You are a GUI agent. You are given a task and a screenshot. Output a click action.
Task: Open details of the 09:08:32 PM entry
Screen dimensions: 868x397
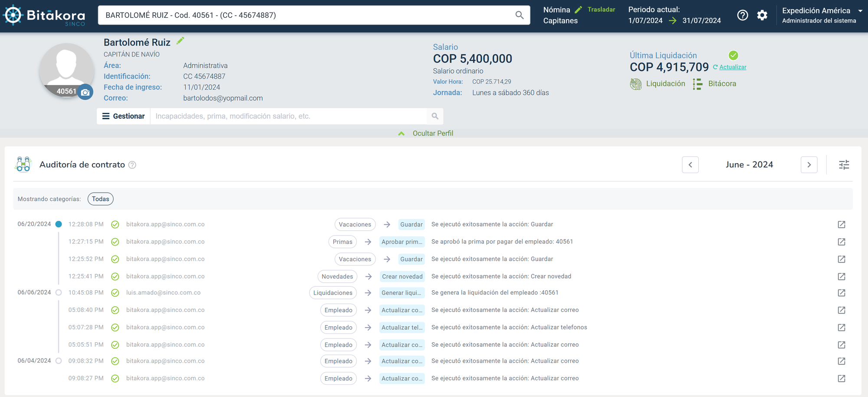842,361
